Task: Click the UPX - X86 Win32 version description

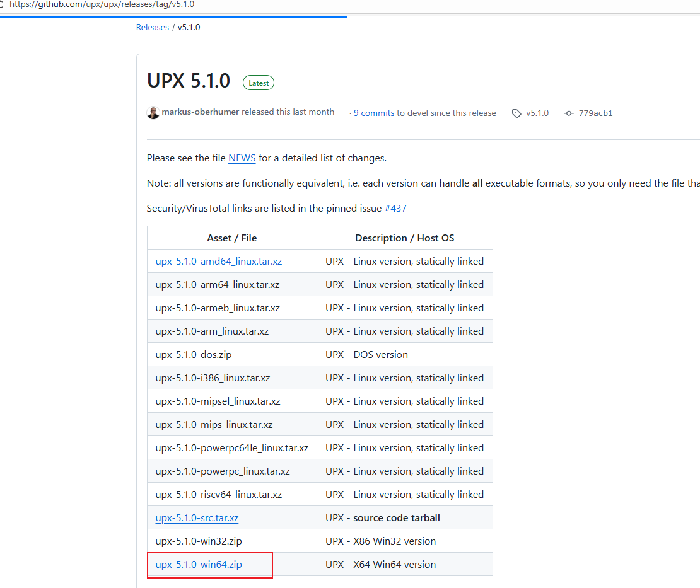Action: 380,541
